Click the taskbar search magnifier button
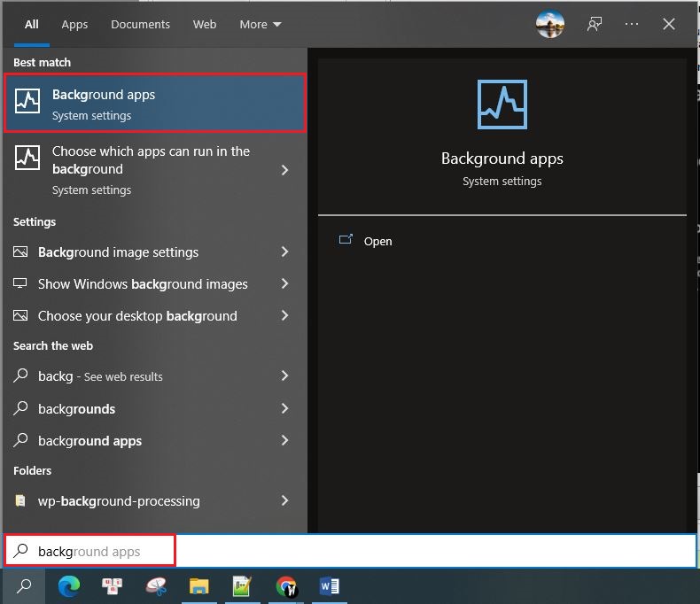700x604 pixels. click(24, 585)
